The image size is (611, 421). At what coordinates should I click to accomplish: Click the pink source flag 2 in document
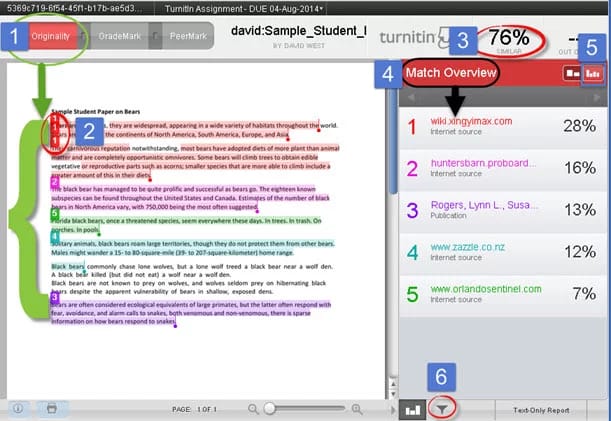pyautogui.click(x=55, y=182)
